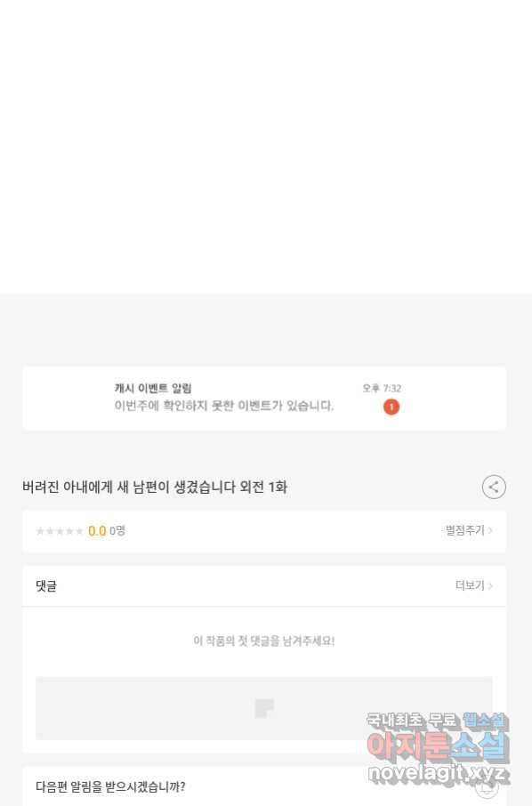Open the 캐시 이벤트 알림 notification title

(153, 388)
